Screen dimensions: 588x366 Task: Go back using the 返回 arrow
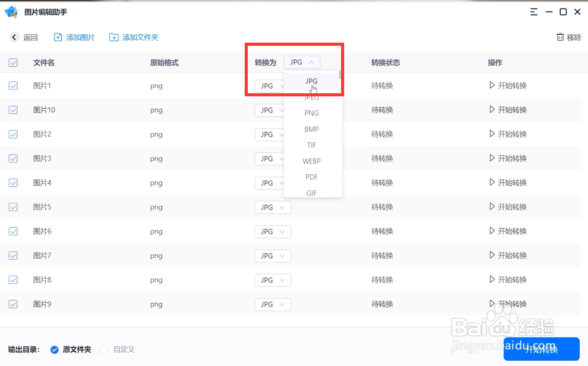tap(15, 37)
